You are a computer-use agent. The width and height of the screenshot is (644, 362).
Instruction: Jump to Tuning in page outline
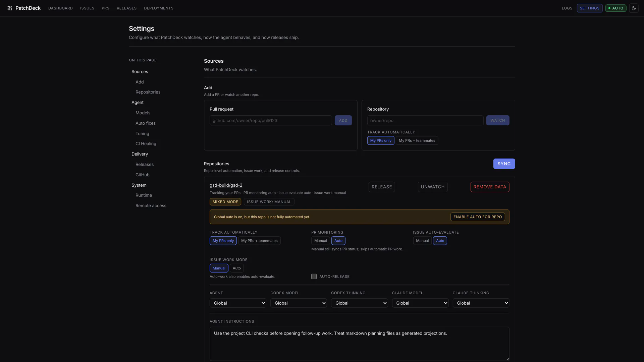(142, 133)
